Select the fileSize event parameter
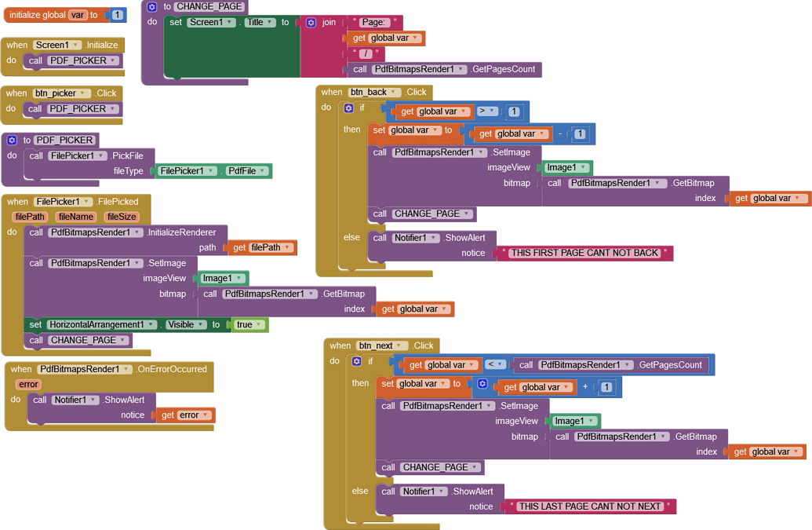The width and height of the screenshot is (812, 530). point(122,217)
